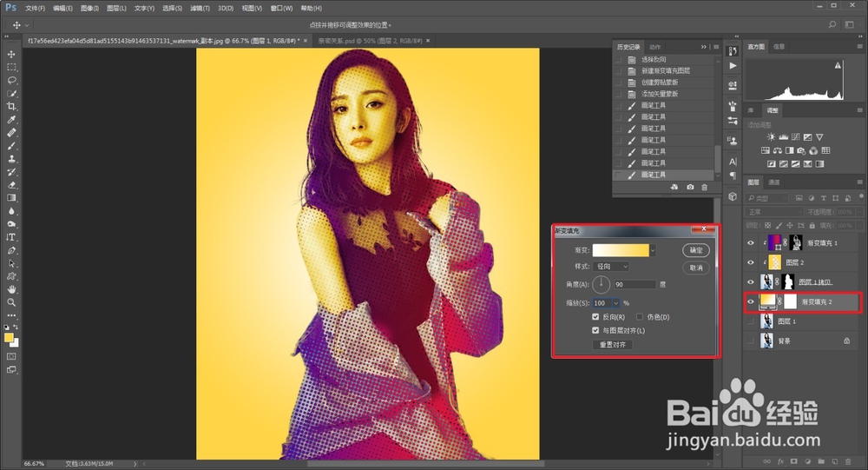The height and width of the screenshot is (470, 868).
Task: Open the layer opacity dropdown
Action: coord(859,212)
